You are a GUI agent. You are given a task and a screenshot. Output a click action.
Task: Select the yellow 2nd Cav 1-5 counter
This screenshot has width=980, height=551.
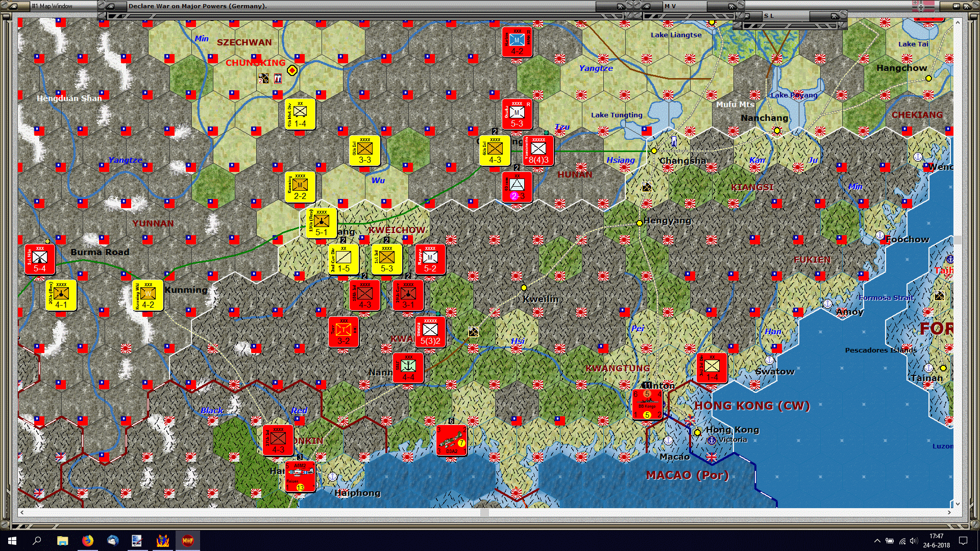(344, 259)
